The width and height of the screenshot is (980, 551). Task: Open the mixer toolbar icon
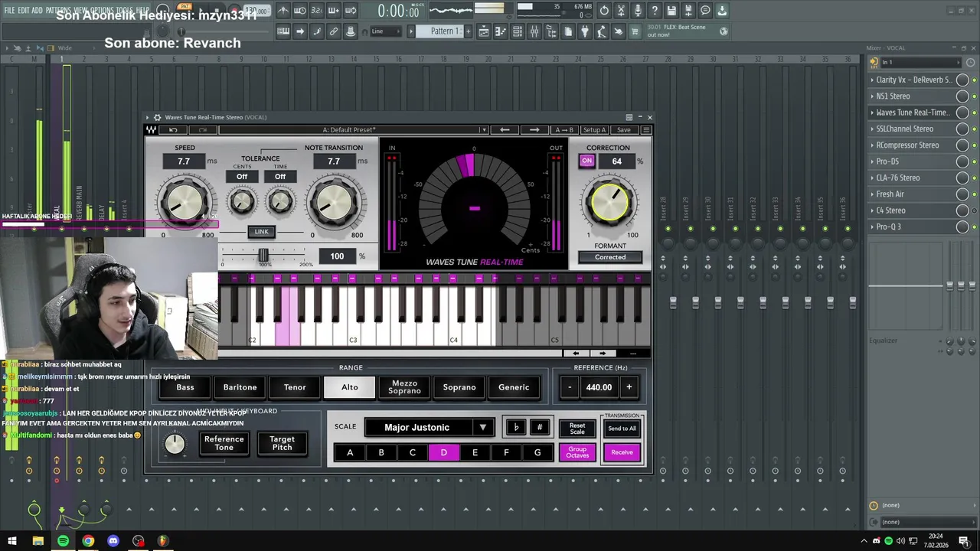(x=534, y=31)
